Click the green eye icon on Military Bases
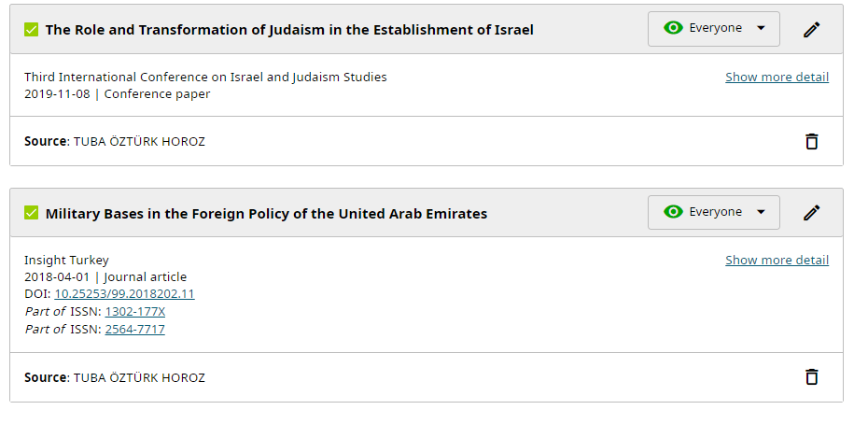This screenshot has width=868, height=438. pos(673,212)
